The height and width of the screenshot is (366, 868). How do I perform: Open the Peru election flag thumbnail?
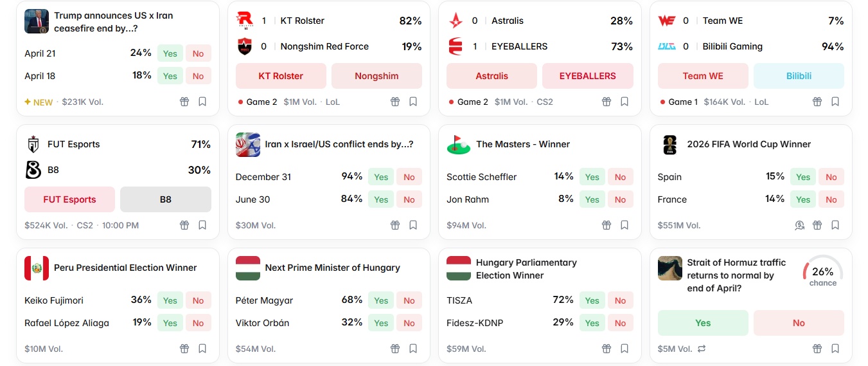(37, 268)
